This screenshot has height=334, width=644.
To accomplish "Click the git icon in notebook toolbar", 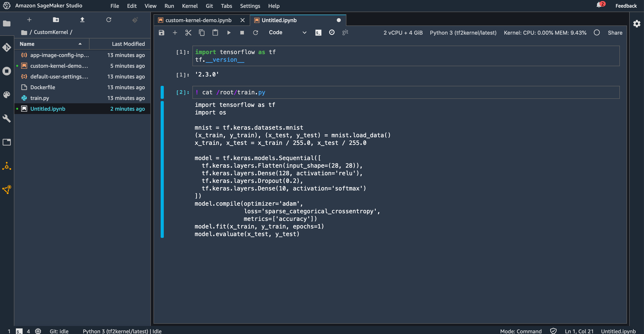I will 345,32.
